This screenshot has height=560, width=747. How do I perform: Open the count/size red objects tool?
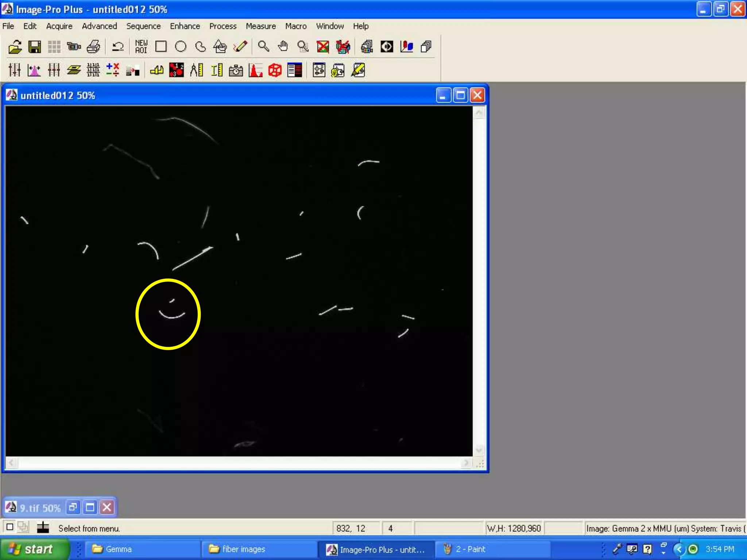[177, 70]
